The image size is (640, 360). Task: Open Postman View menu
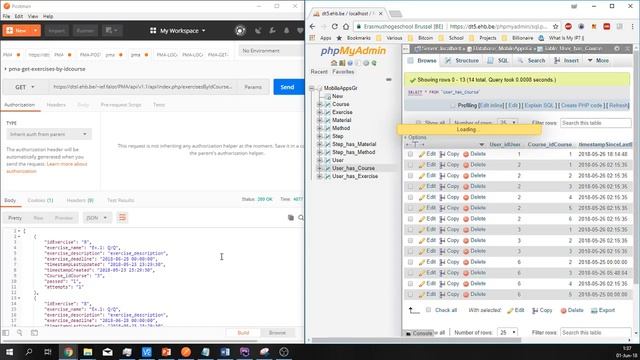pyautogui.click(x=33, y=16)
